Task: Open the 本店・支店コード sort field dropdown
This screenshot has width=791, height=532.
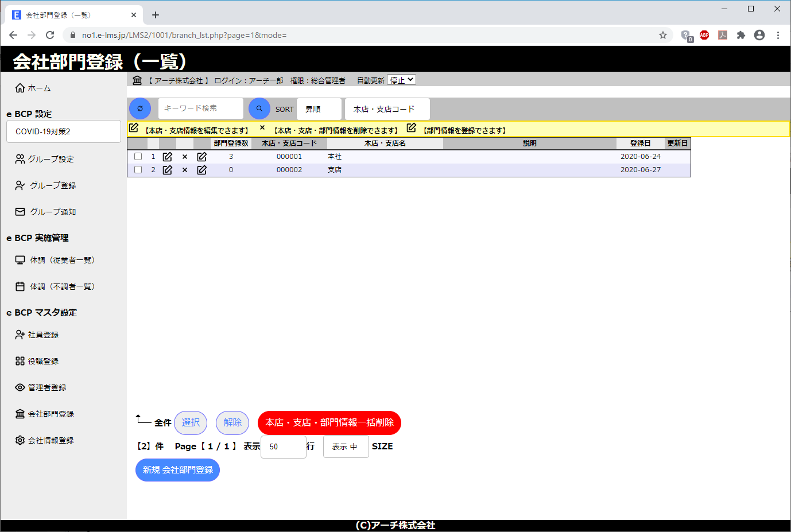Action: [387, 109]
